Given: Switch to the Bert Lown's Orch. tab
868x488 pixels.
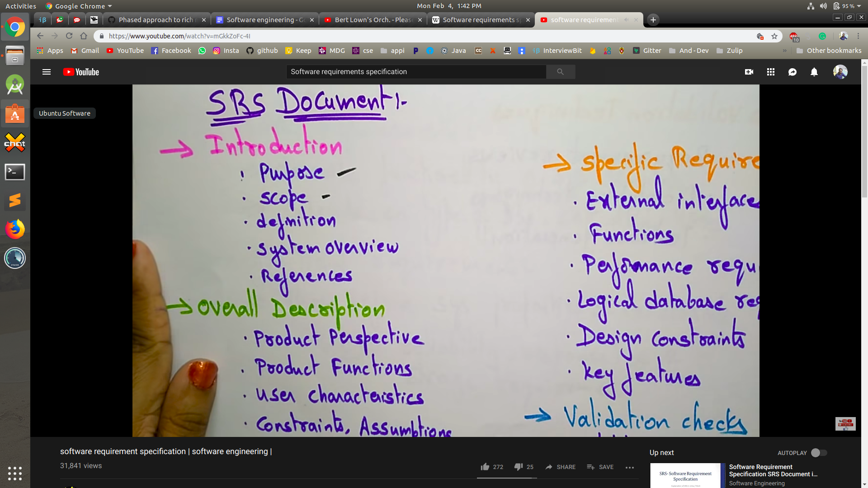Looking at the screenshot, I should (x=373, y=20).
